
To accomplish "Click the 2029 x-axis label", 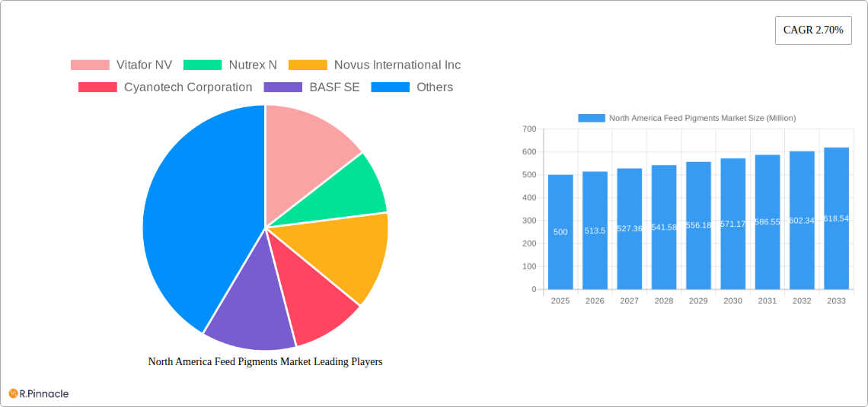I will [699, 300].
